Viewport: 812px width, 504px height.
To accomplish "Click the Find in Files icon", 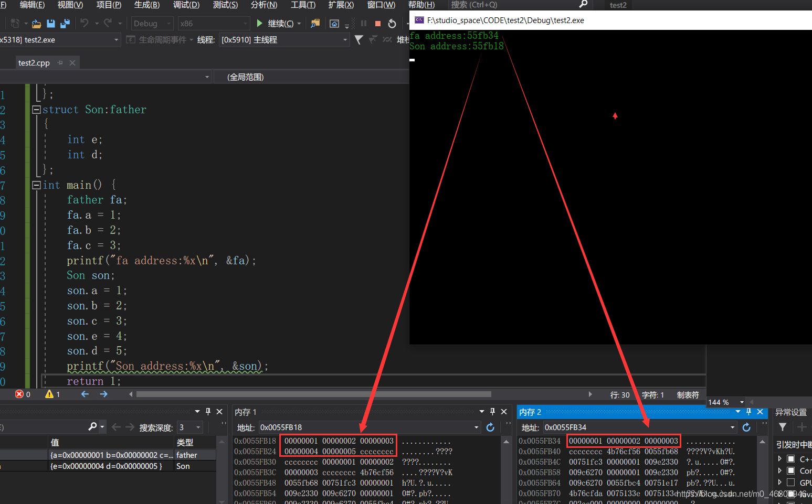I will pos(315,24).
